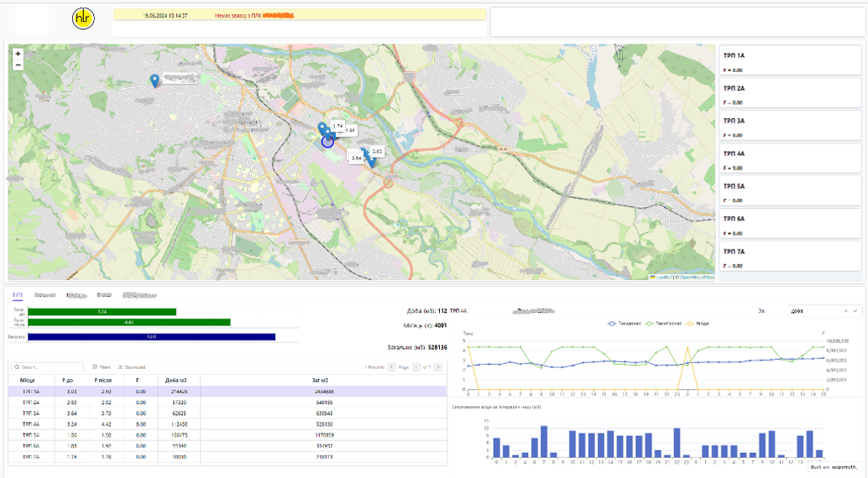
Task: Switch to the ТРП tab
Action: tap(17, 295)
